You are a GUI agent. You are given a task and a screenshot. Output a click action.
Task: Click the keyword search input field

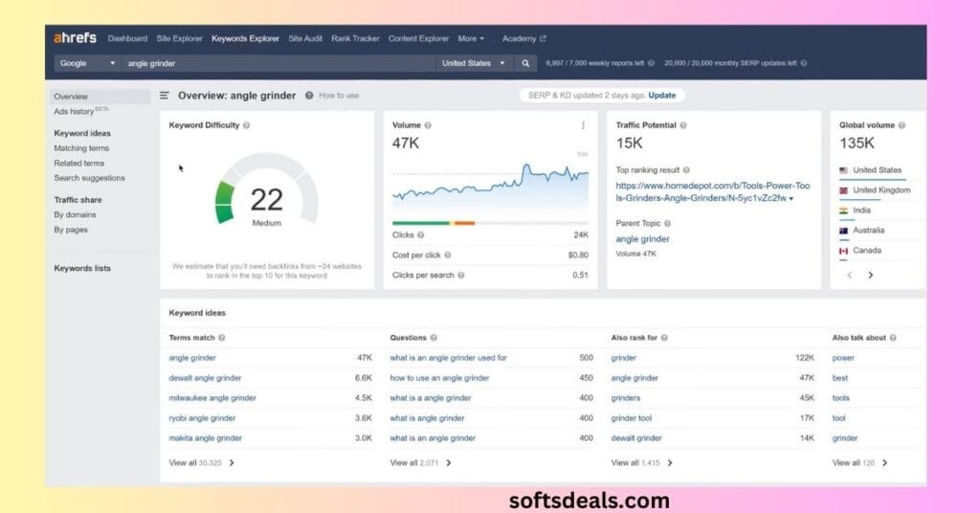click(278, 63)
